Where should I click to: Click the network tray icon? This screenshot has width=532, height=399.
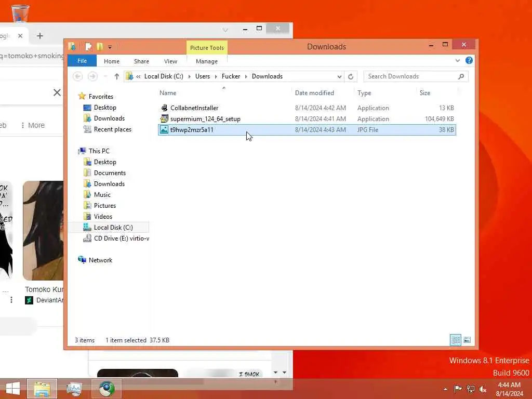(471, 389)
